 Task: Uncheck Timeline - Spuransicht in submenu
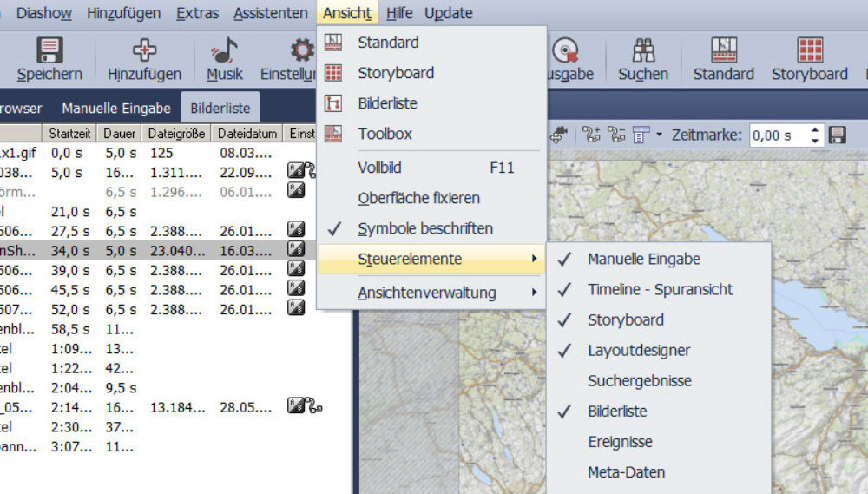tap(660, 289)
